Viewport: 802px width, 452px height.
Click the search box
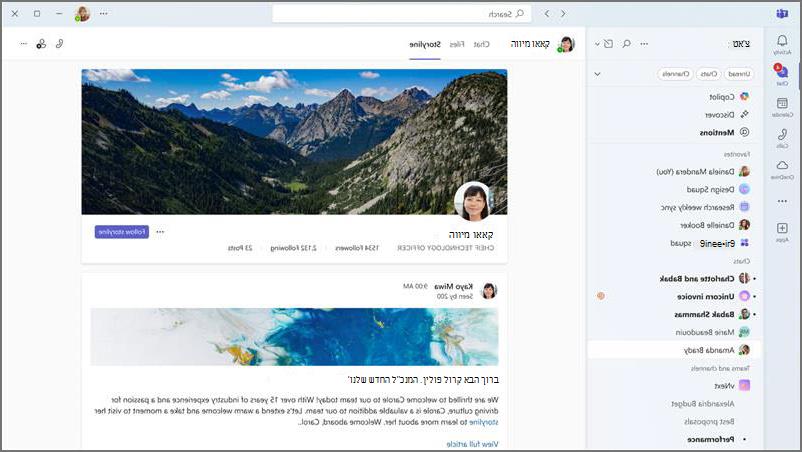click(402, 14)
